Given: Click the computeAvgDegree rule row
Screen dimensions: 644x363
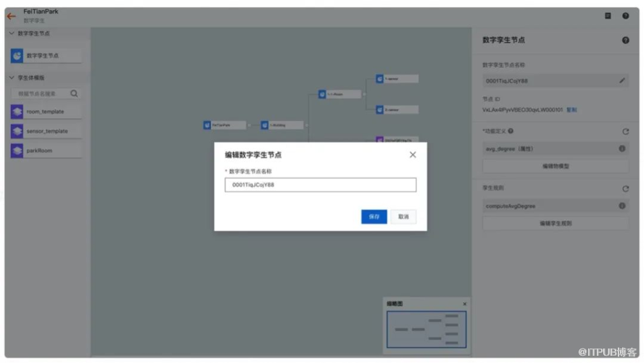Looking at the screenshot, I should (x=556, y=206).
